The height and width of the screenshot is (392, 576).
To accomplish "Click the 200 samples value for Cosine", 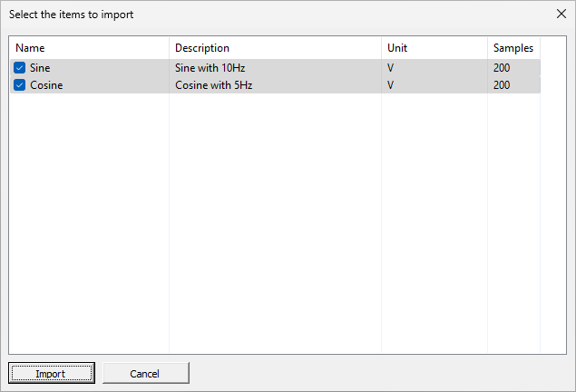I will (x=502, y=85).
